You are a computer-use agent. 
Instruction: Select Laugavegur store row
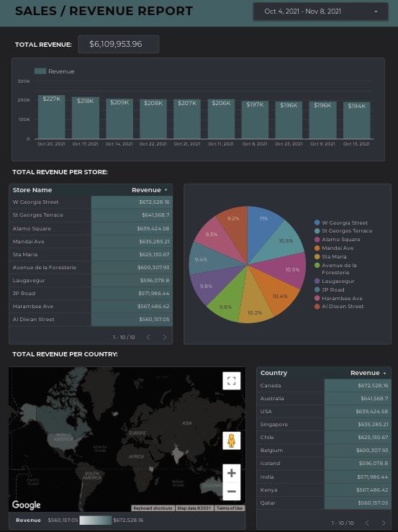pyautogui.click(x=91, y=281)
